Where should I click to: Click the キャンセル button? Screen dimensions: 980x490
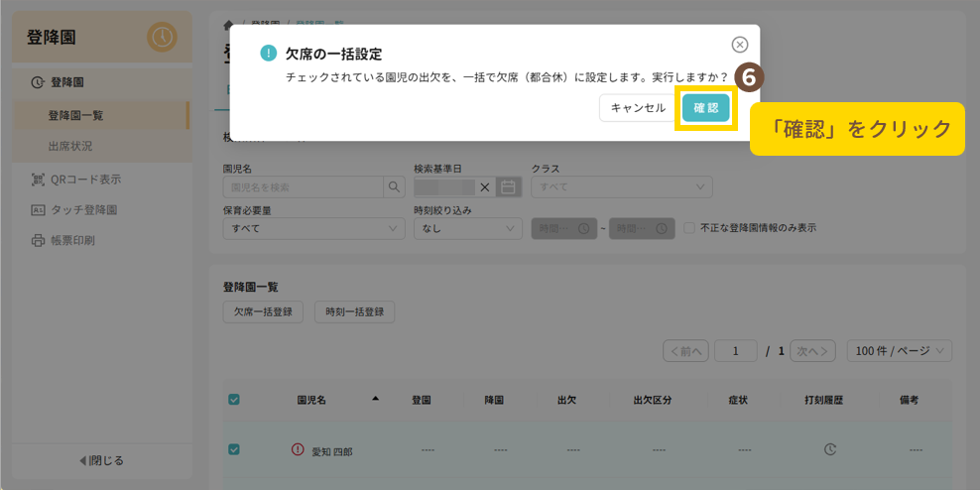(637, 108)
